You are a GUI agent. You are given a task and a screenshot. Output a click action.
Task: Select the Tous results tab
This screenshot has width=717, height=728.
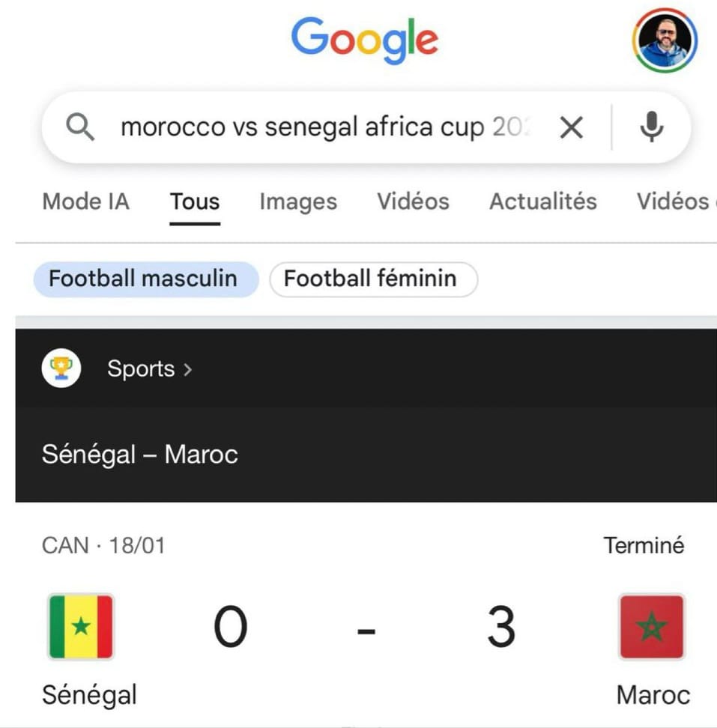[195, 201]
